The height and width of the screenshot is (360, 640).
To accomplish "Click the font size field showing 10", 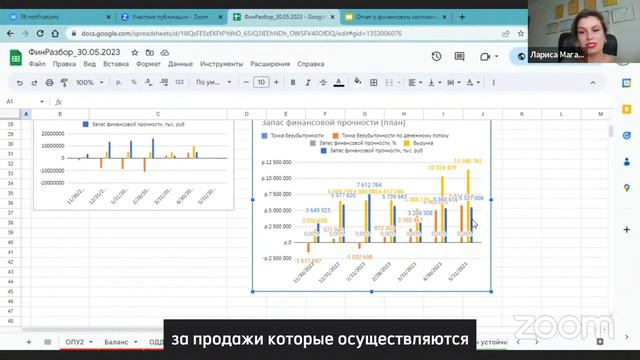I will click(261, 82).
